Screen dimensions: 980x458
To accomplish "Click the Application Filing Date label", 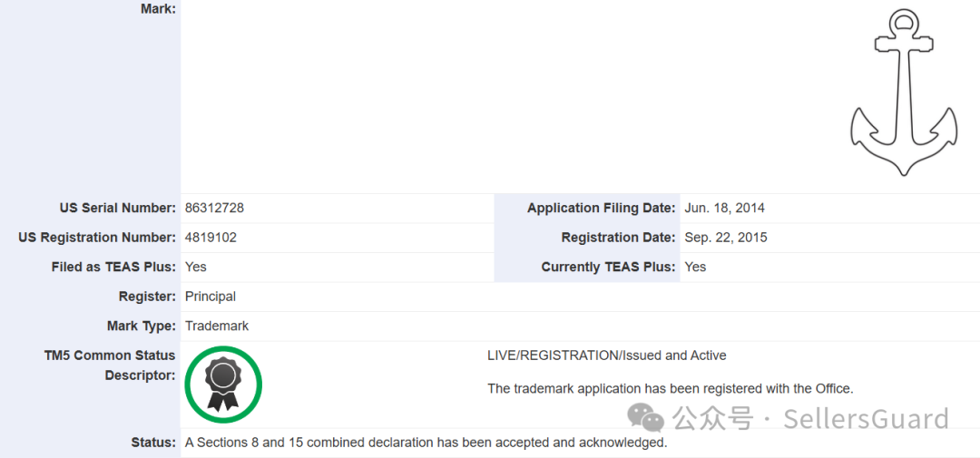I will pyautogui.click(x=601, y=208).
